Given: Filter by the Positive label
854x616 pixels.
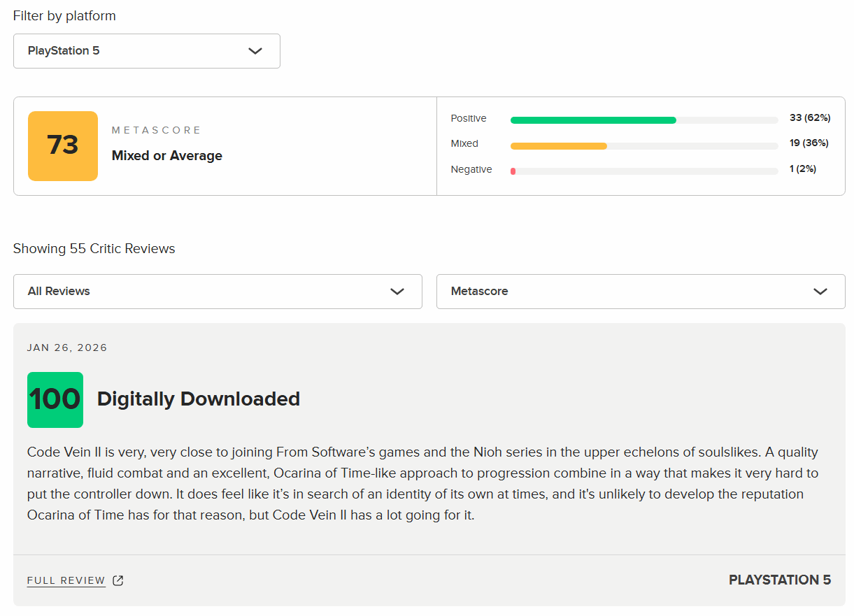Looking at the screenshot, I should (469, 119).
